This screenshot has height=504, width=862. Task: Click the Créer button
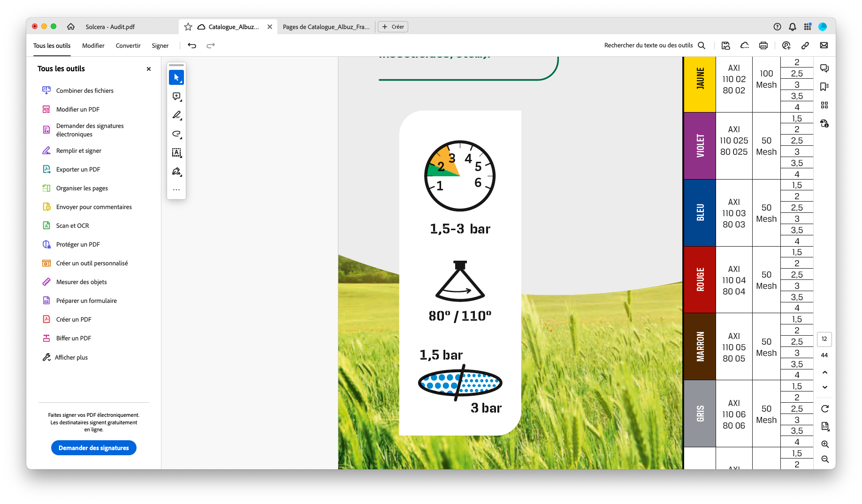393,27
